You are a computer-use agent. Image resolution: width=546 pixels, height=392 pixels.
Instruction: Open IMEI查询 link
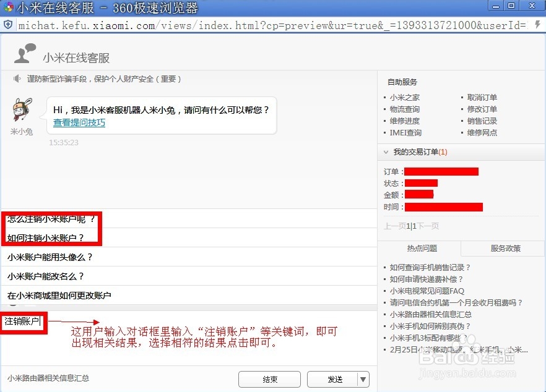click(x=405, y=132)
